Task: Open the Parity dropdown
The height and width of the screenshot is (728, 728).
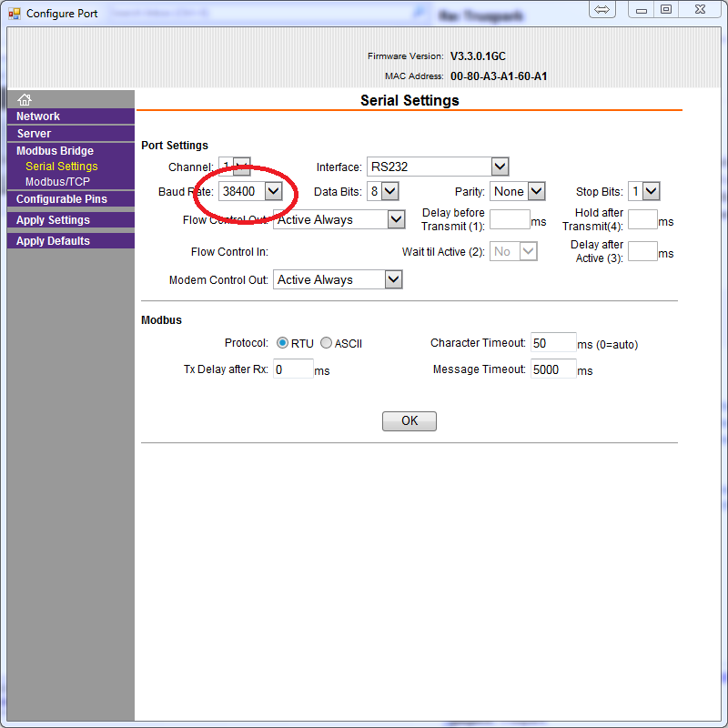Action: coord(536,191)
